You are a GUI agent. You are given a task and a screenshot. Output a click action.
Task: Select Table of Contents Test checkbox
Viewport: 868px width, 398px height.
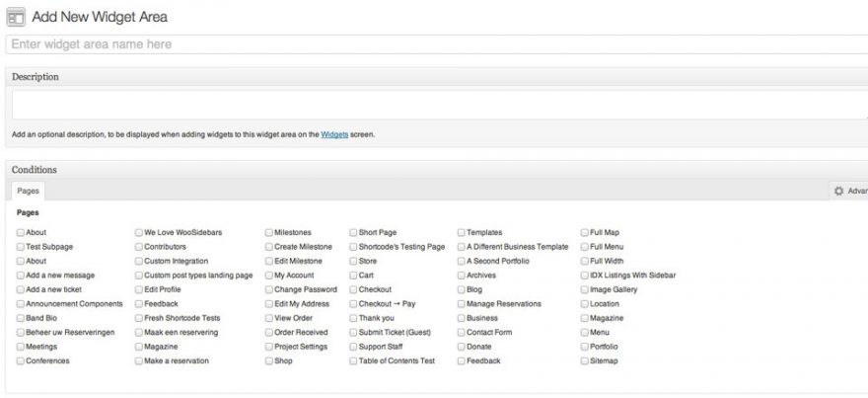353,360
